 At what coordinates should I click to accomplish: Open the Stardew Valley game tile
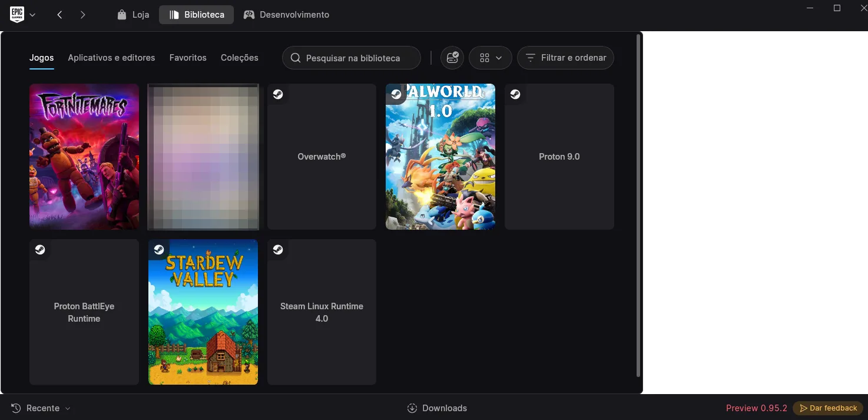click(203, 312)
